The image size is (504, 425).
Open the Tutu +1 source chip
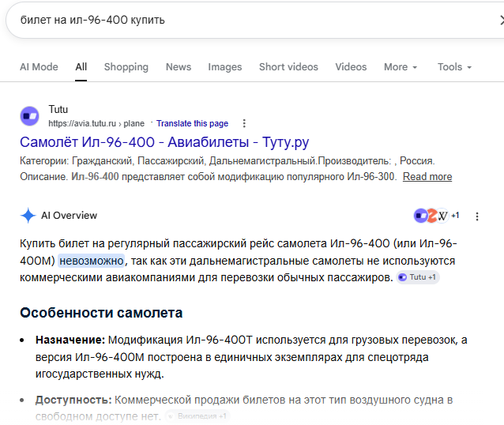coord(418,277)
